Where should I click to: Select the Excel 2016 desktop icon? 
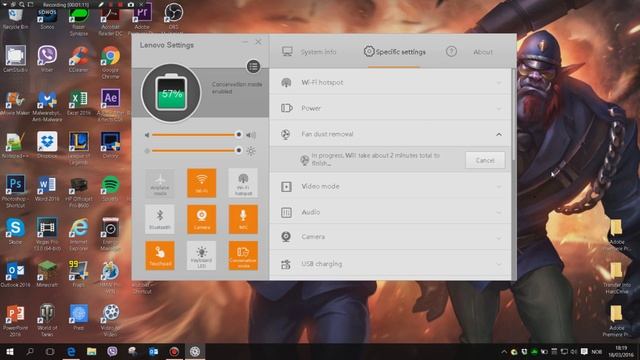[x=78, y=102]
